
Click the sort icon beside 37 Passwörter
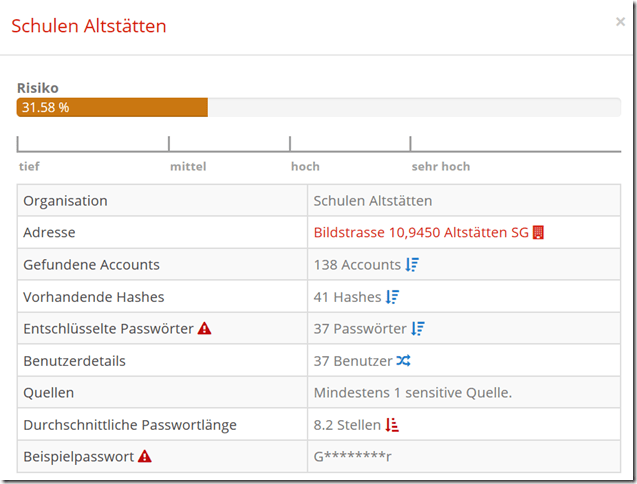tap(418, 329)
